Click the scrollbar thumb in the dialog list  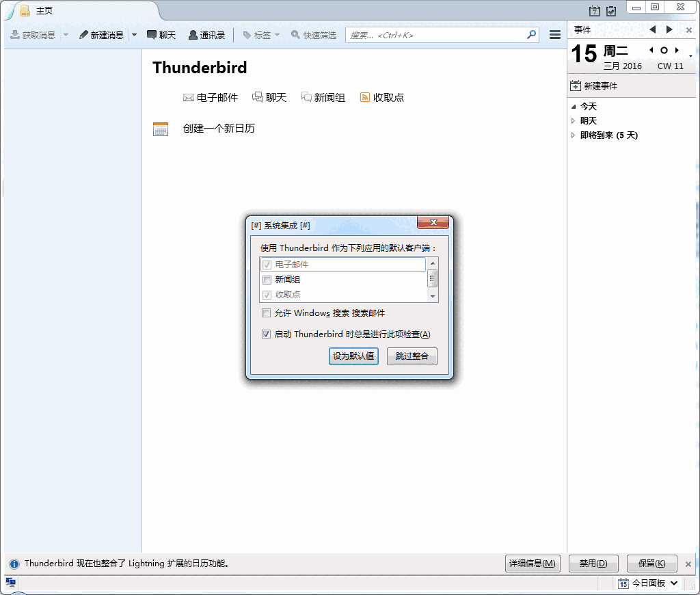point(432,279)
